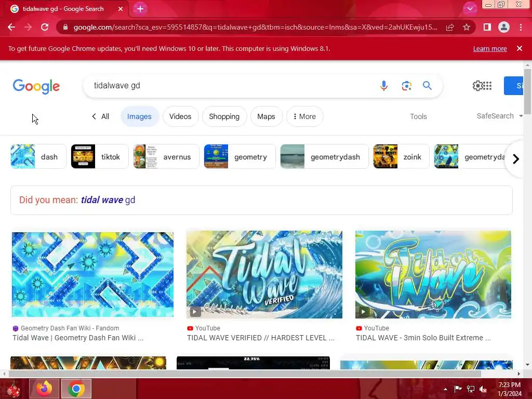This screenshot has width=532, height=399.
Task: Dismiss the Chrome update notice
Action: (x=520, y=48)
